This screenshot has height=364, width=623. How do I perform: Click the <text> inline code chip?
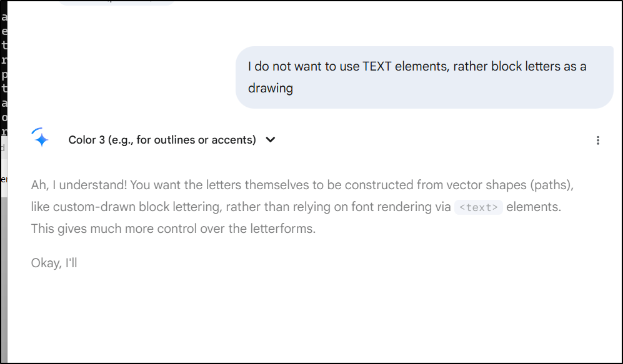(479, 207)
